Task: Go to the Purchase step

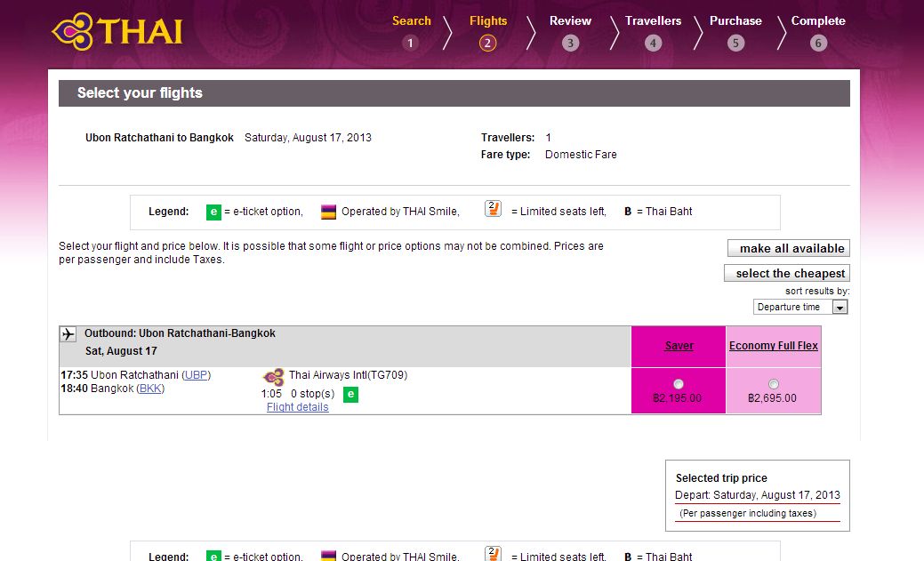Action: click(735, 20)
